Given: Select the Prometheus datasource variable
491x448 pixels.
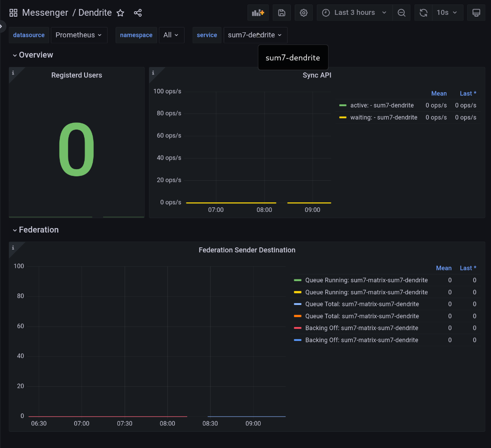Looking at the screenshot, I should [79, 35].
